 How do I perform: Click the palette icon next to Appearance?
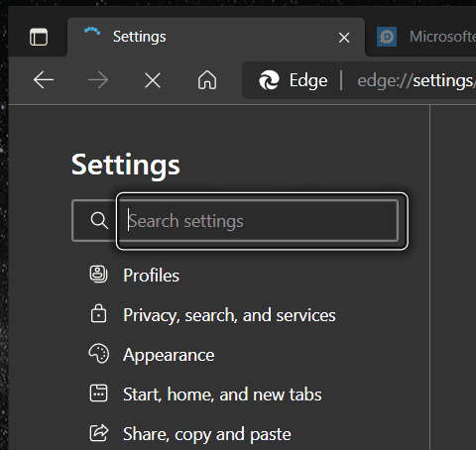pyautogui.click(x=98, y=354)
